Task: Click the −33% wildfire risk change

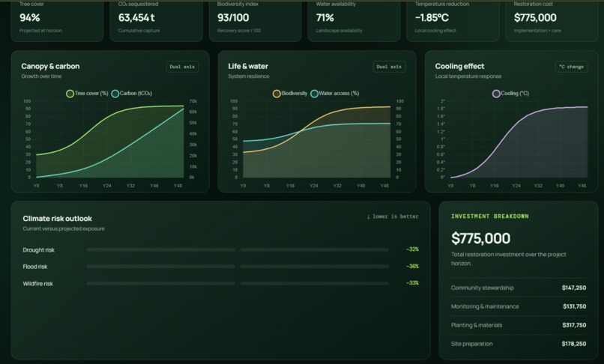Action: pyautogui.click(x=412, y=282)
